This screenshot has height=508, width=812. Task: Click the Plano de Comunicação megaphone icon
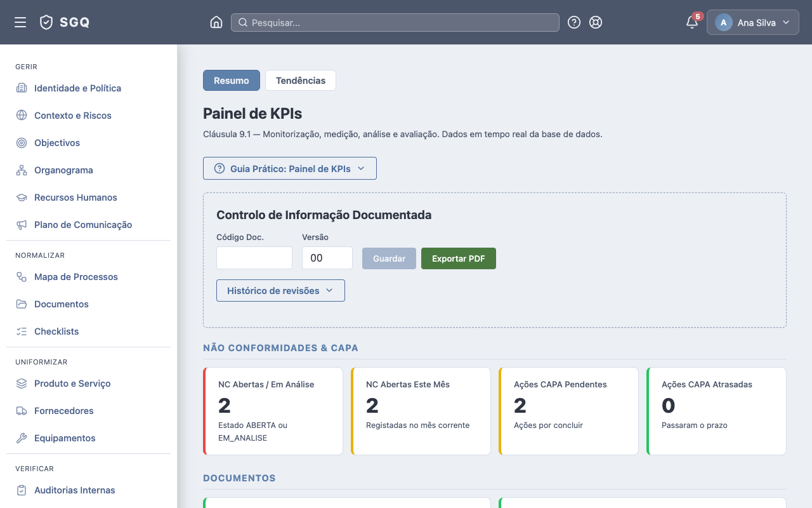[x=22, y=225]
